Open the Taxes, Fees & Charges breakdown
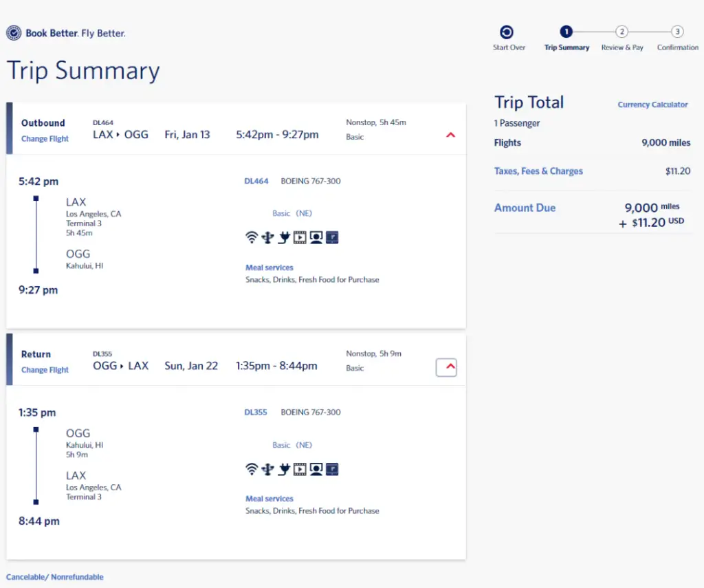704x588 pixels. (538, 171)
